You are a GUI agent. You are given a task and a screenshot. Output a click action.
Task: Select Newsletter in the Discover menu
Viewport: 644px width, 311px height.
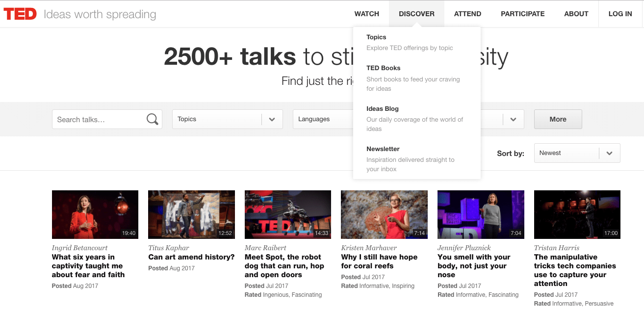[x=383, y=149]
